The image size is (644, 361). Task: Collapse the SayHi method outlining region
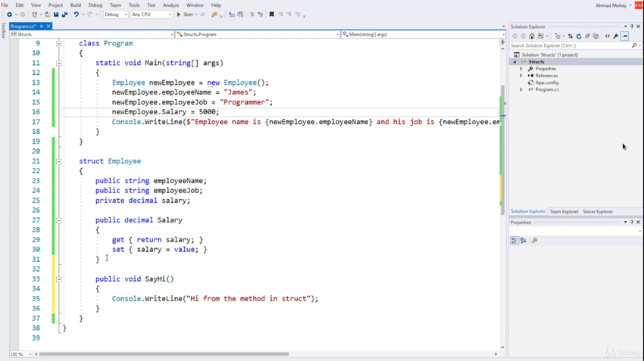click(59, 279)
